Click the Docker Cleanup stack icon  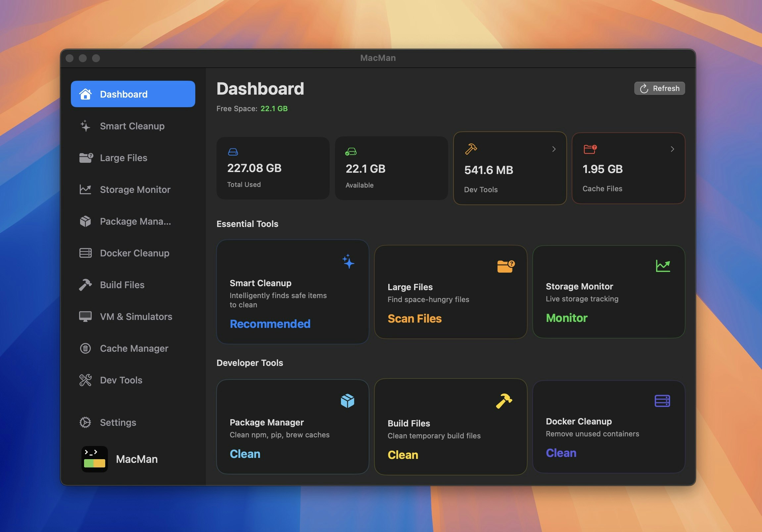pos(86,253)
